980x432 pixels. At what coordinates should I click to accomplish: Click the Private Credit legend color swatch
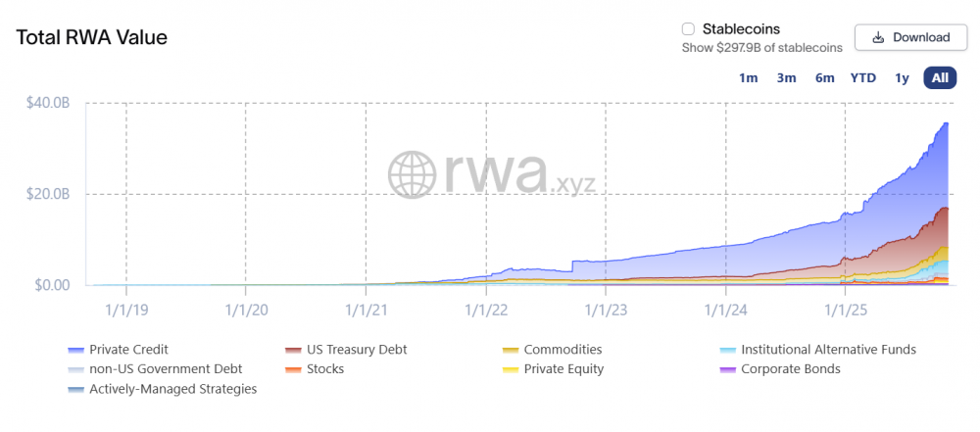tap(76, 350)
